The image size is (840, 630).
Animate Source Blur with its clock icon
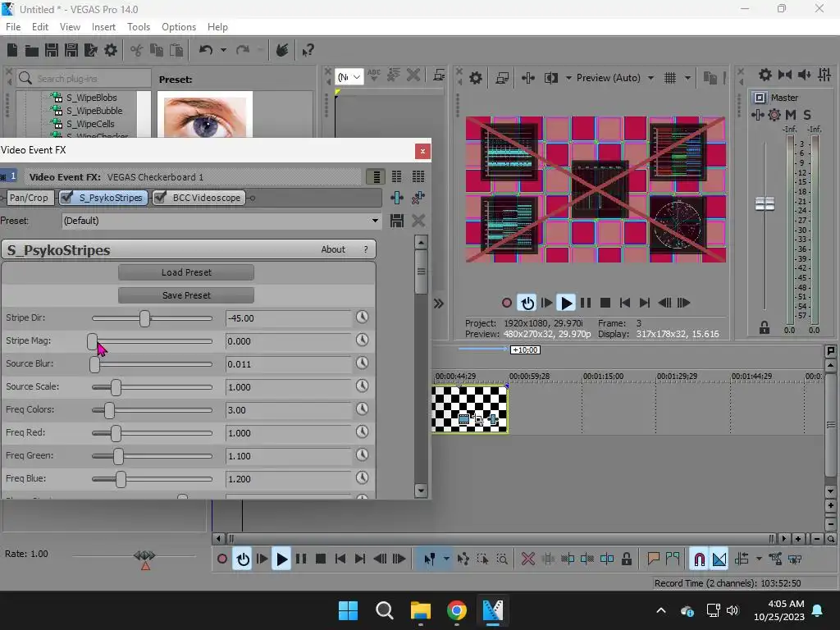pos(363,363)
